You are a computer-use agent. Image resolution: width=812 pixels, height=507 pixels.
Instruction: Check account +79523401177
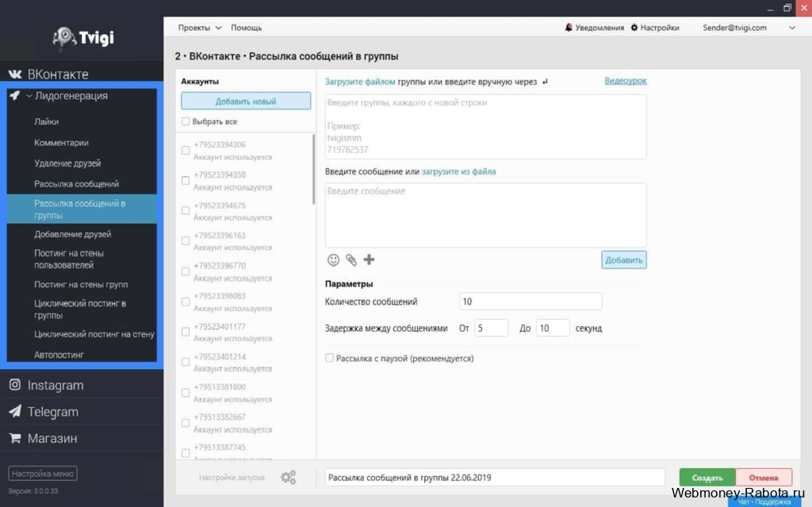tap(186, 332)
